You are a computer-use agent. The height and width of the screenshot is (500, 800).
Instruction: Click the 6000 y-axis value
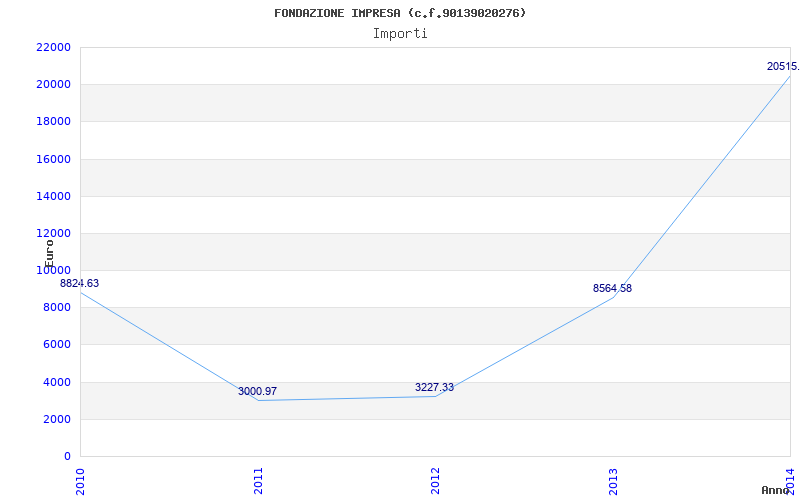(57, 344)
